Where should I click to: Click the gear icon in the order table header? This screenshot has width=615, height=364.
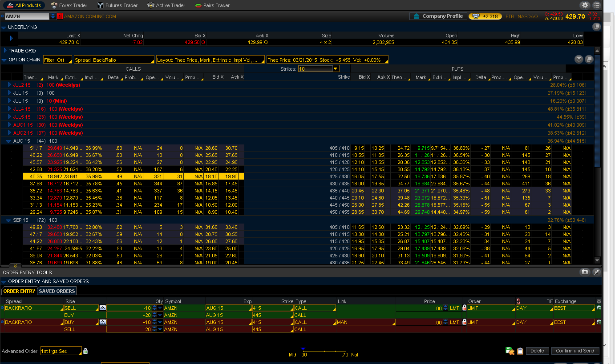[599, 301]
